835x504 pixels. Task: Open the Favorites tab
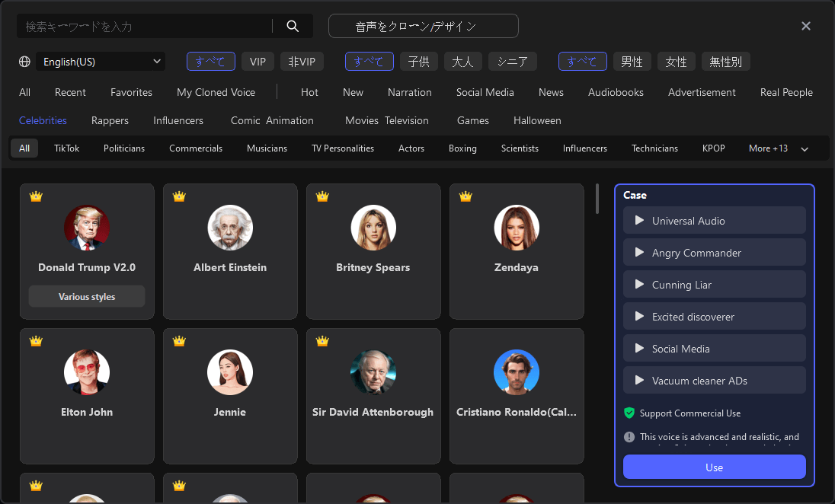click(132, 93)
